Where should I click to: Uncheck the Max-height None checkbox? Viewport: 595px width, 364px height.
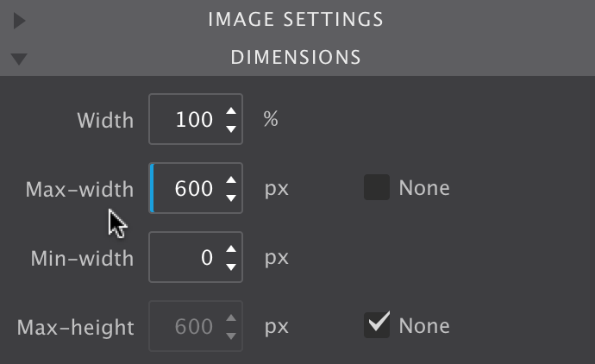pos(377,325)
